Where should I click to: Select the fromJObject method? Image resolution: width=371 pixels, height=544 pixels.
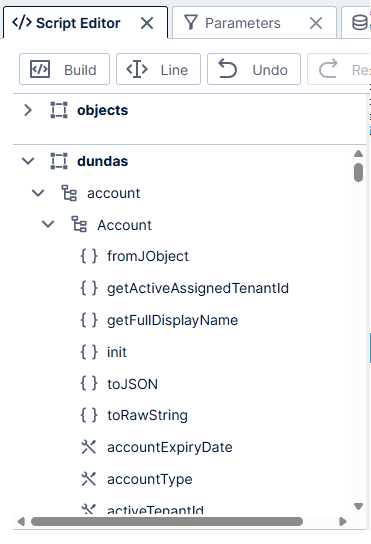pyautogui.click(x=148, y=256)
